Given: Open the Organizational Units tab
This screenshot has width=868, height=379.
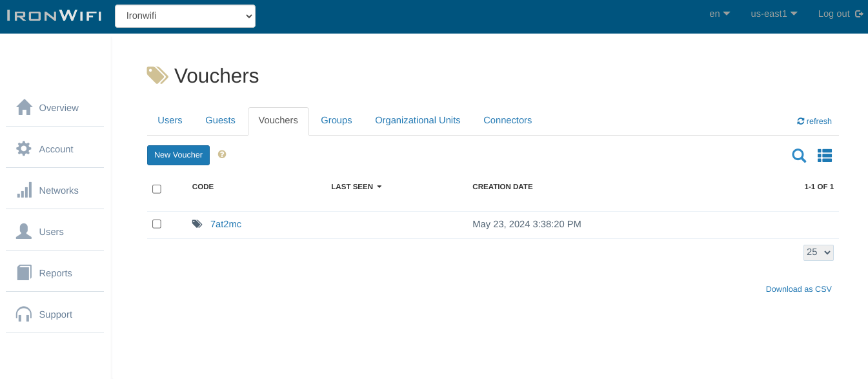Looking at the screenshot, I should tap(418, 120).
